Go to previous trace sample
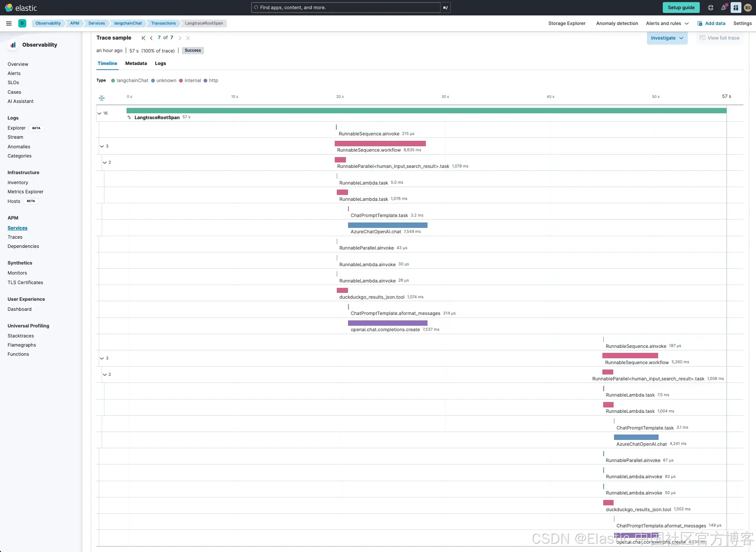Screen dimensions: 756x552 click(x=151, y=38)
